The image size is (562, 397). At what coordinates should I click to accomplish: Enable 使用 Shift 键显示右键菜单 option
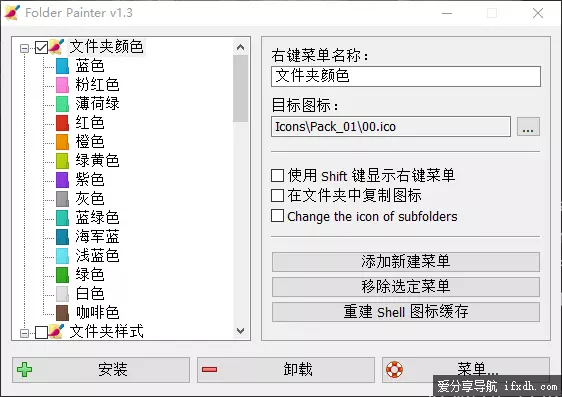277,176
